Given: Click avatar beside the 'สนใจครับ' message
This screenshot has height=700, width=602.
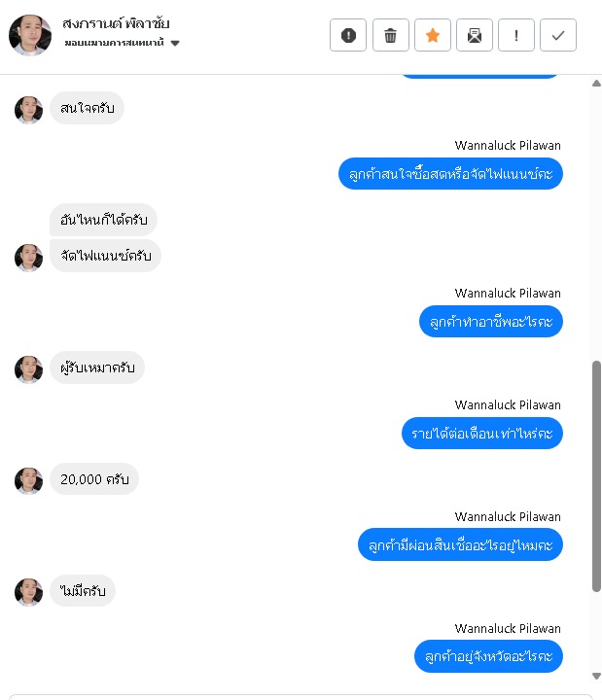Looking at the screenshot, I should 28,110.
